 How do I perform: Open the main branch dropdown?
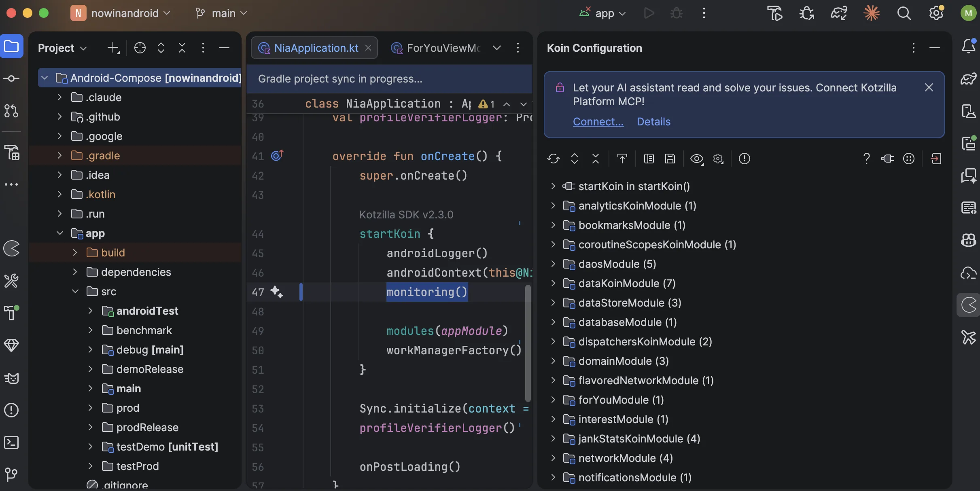221,13
